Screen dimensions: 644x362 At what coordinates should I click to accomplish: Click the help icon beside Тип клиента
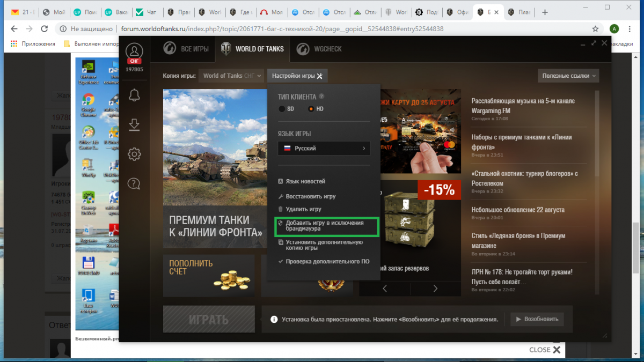point(321,97)
